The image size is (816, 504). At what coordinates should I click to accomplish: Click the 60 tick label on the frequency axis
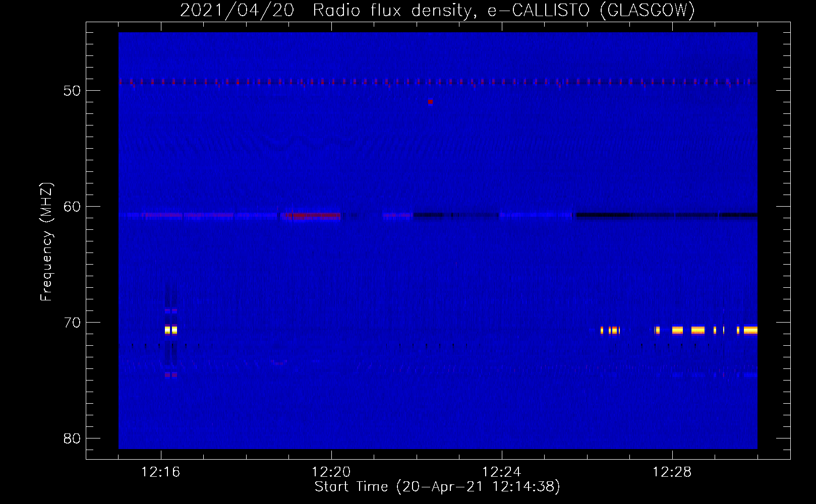click(72, 207)
